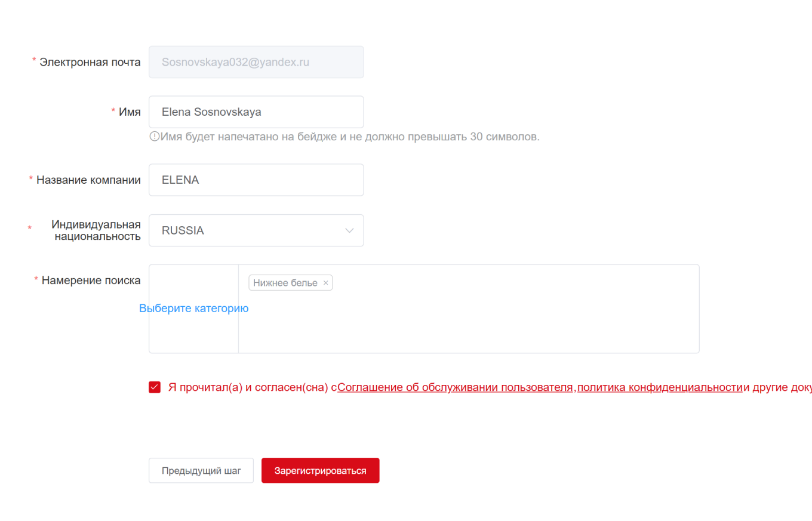Select the «Название компании» text field
The width and height of the screenshot is (812, 521).
click(256, 180)
